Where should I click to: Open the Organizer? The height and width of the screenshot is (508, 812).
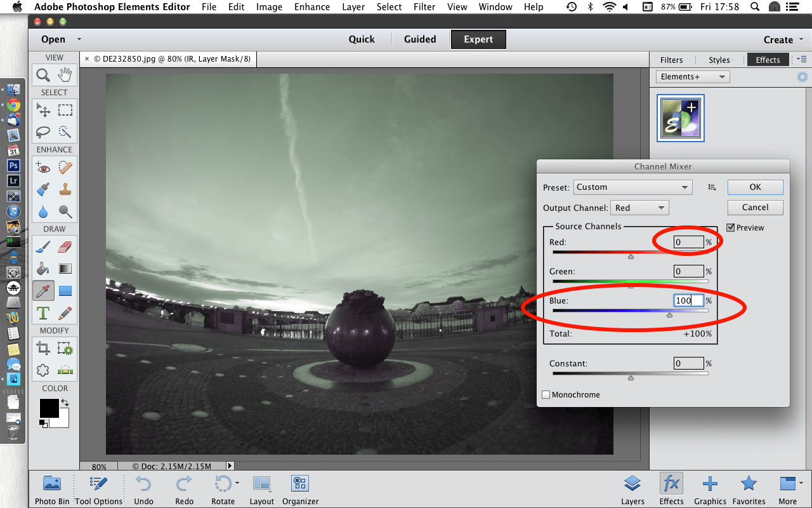click(300, 490)
